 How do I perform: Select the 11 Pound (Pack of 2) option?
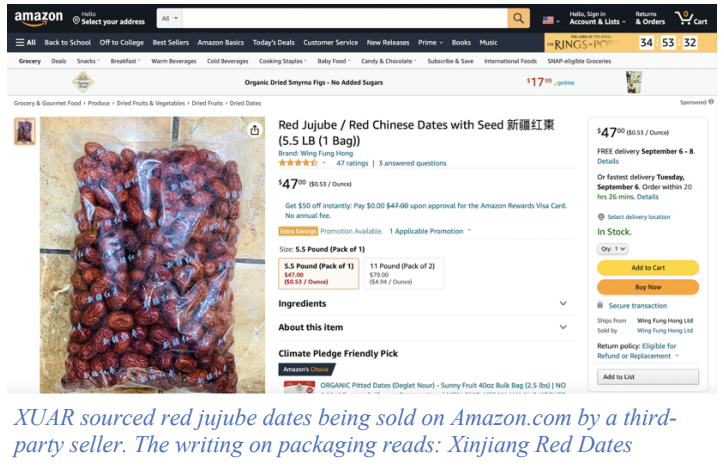(x=404, y=273)
